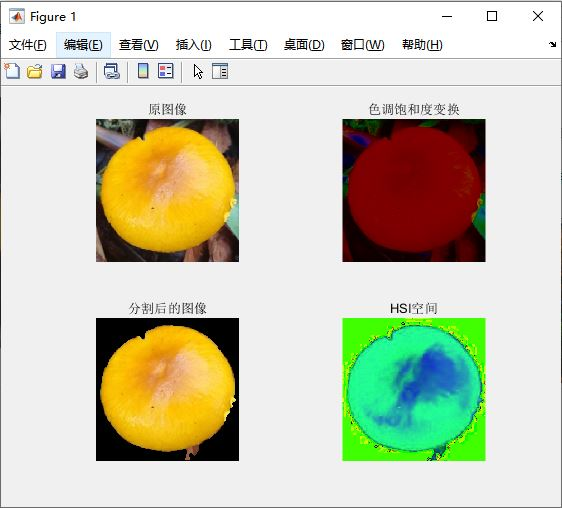Screen dimensions: 562x508
Task: Expand the 工具(T) menu
Action: pos(248,45)
